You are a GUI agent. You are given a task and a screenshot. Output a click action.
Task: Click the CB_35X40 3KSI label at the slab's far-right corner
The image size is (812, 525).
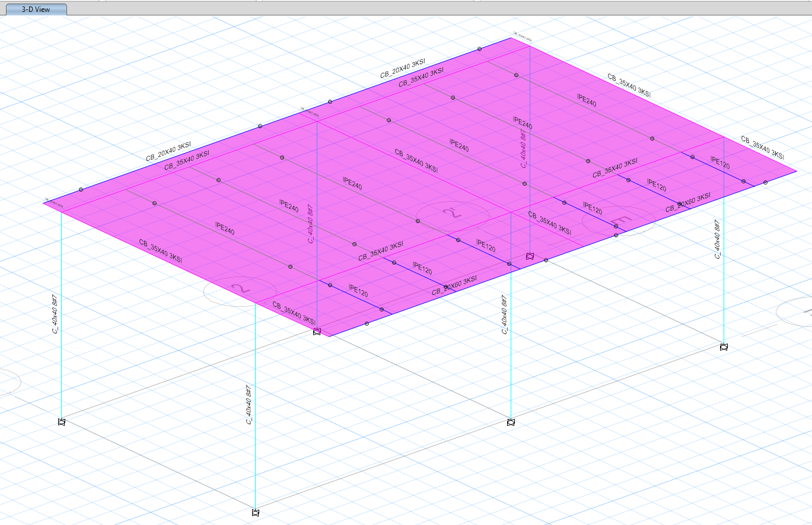763,148
